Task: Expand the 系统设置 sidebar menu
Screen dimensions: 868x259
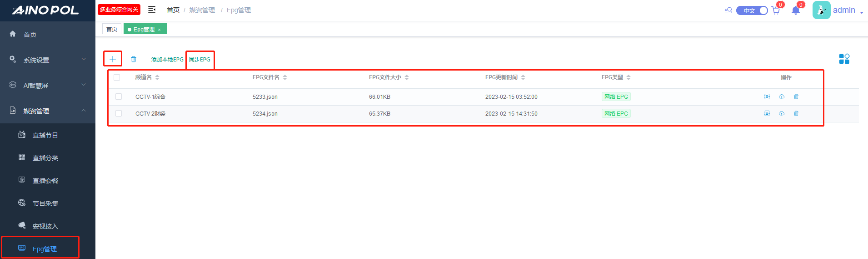Action: pos(47,60)
